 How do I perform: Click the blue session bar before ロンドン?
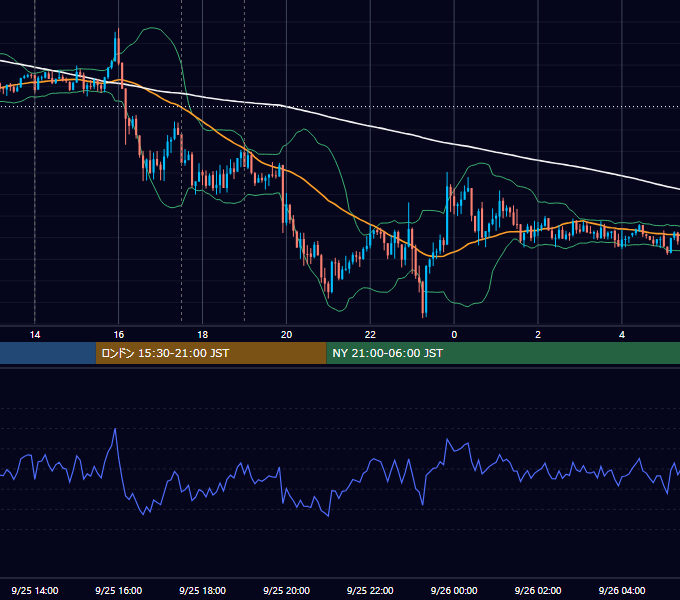point(48,353)
